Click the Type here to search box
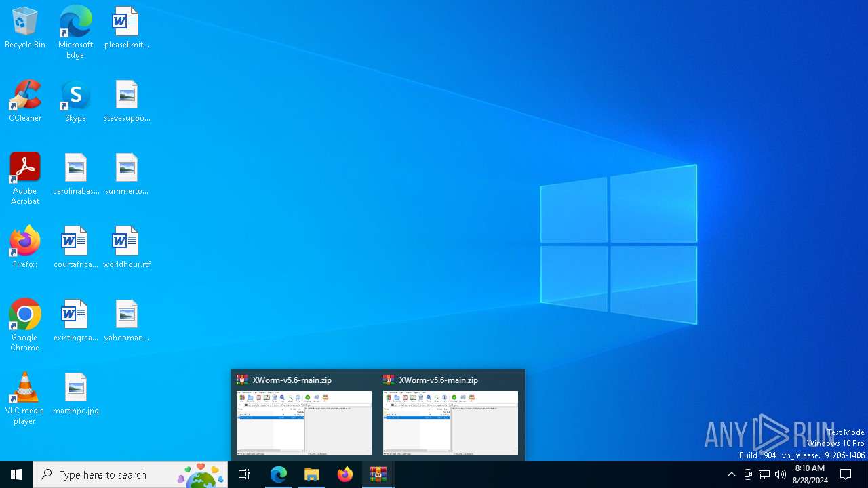 click(x=130, y=474)
